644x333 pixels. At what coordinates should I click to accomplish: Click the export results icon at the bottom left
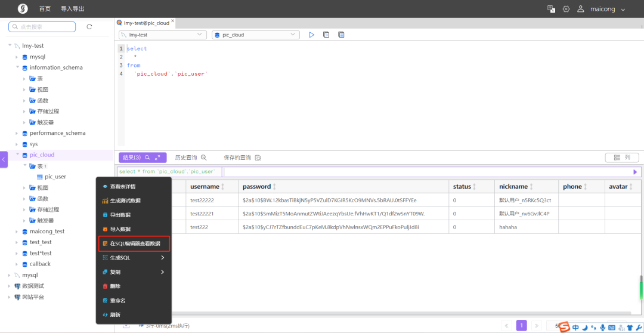[126, 326]
